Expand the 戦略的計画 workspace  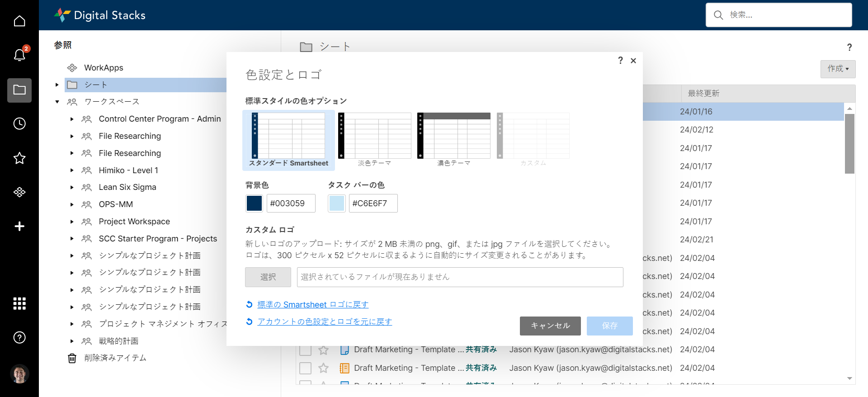coord(71,341)
